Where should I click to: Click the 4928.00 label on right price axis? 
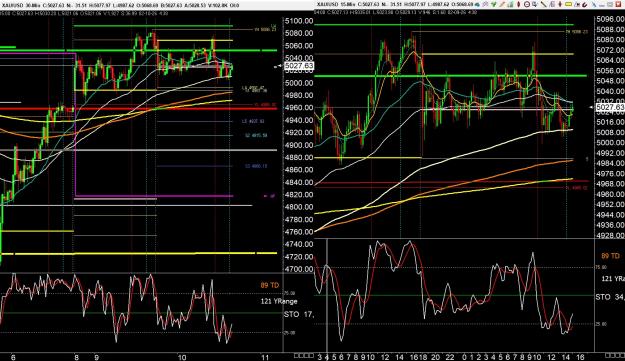tap(611, 235)
